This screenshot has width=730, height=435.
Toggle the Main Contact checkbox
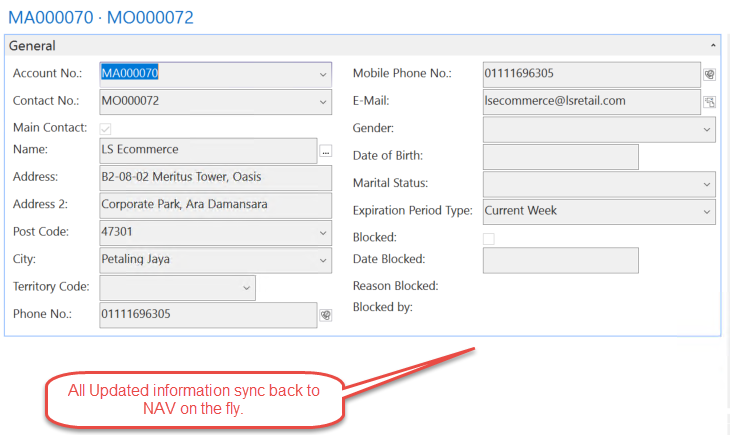coord(106,128)
